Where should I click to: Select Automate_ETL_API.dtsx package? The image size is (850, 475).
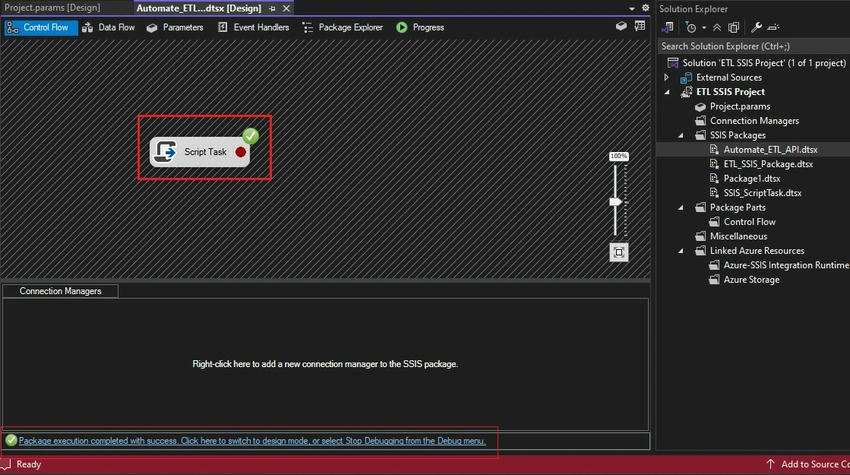point(770,150)
